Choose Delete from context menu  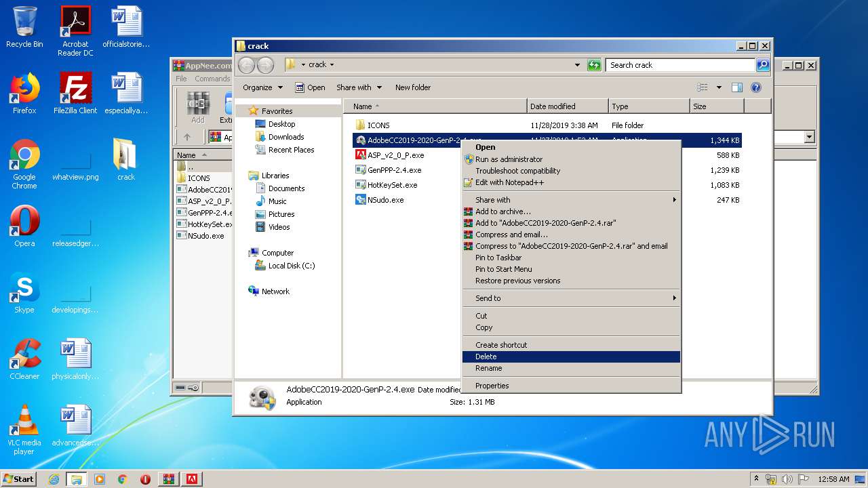tap(571, 357)
